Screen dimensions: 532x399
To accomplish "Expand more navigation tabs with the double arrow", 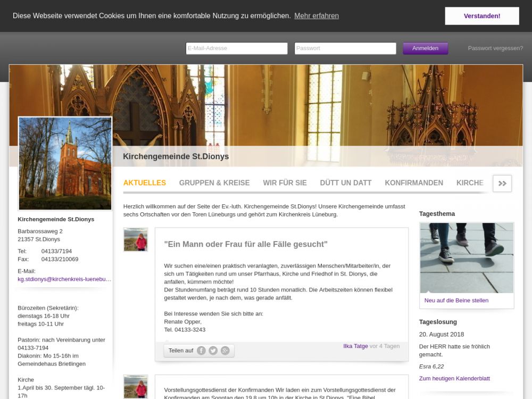I will [502, 183].
